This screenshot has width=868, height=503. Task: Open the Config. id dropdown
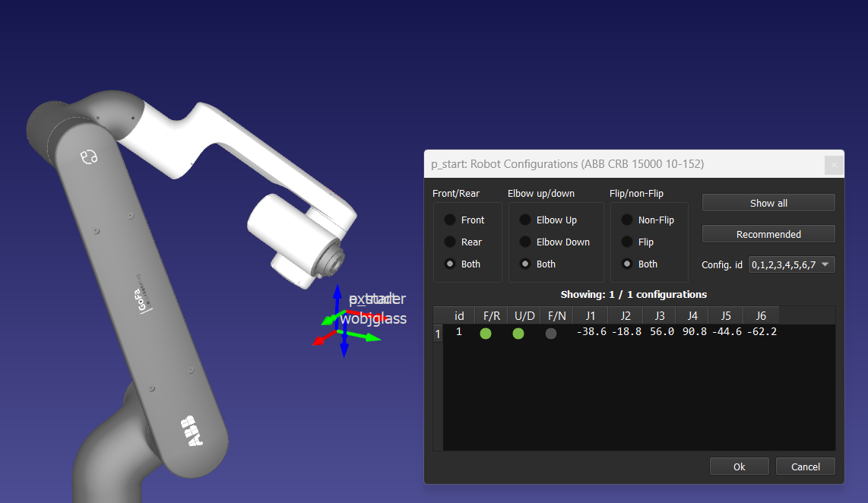792,264
